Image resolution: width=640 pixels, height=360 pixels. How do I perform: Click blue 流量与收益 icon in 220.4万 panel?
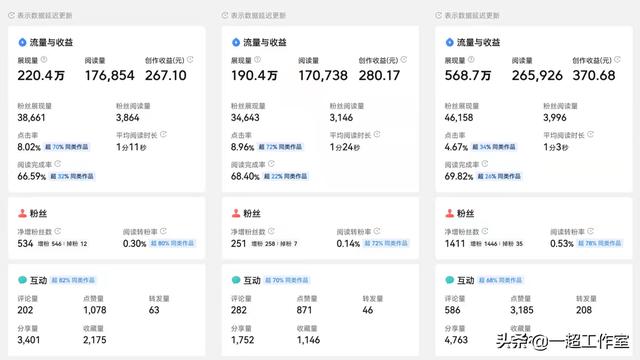pyautogui.click(x=22, y=42)
